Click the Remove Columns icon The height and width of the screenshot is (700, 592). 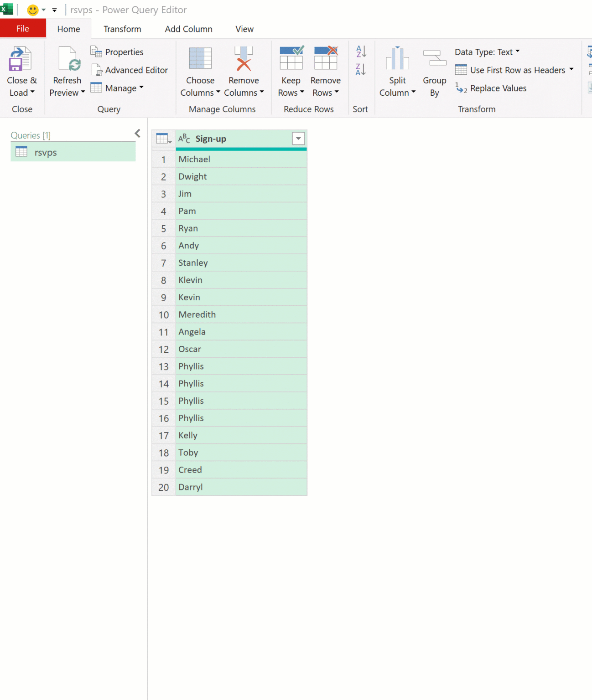pyautogui.click(x=244, y=59)
